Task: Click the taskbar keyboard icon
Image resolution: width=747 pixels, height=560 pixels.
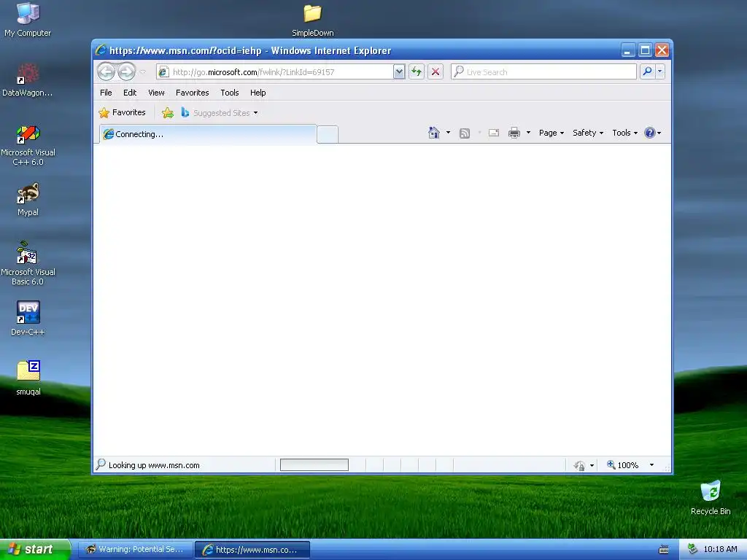Action: [x=664, y=550]
